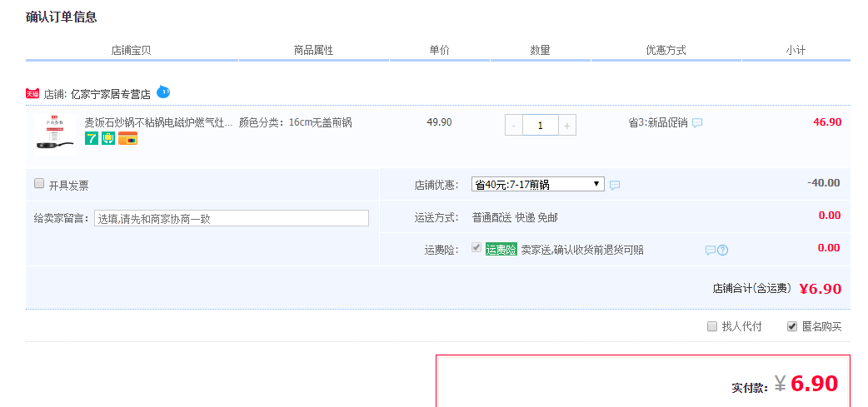Click the green consumer protection badge under the product title
Image resolution: width=868 pixels, height=407 pixels.
pos(108,138)
